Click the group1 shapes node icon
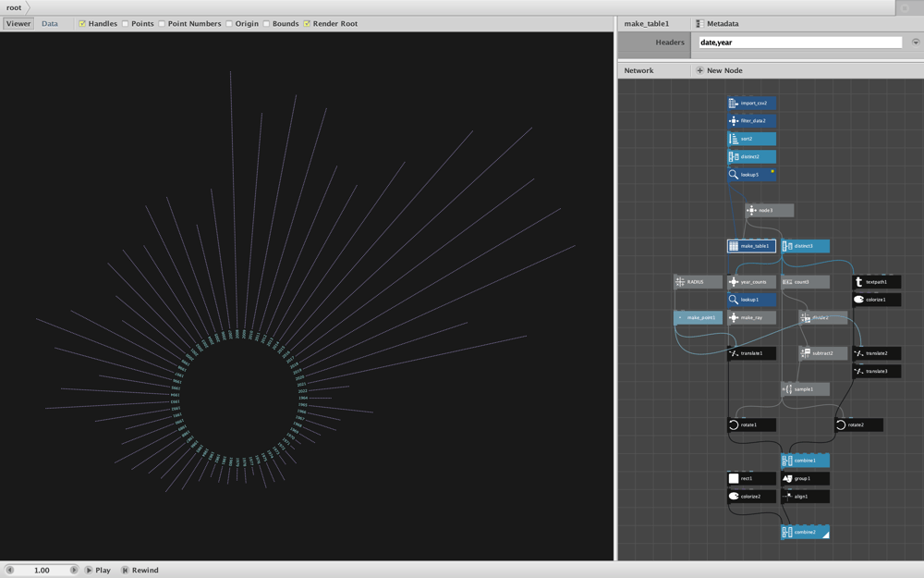924x578 pixels. point(786,478)
